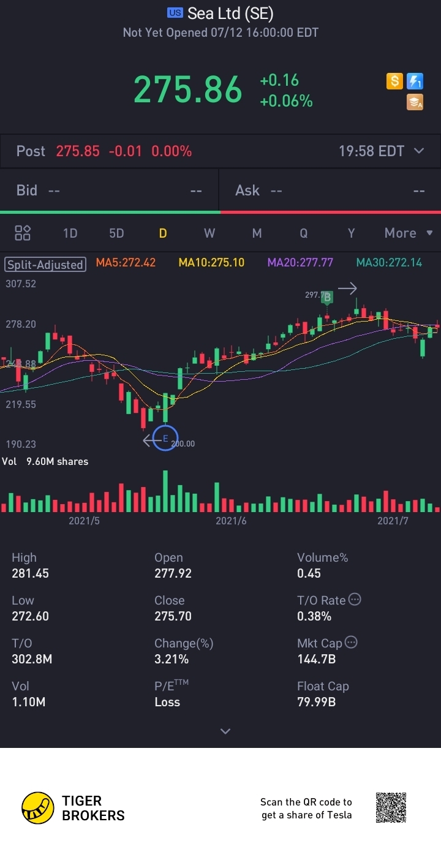
Task: Open the T/O Rate info icon
Action: coord(355,600)
